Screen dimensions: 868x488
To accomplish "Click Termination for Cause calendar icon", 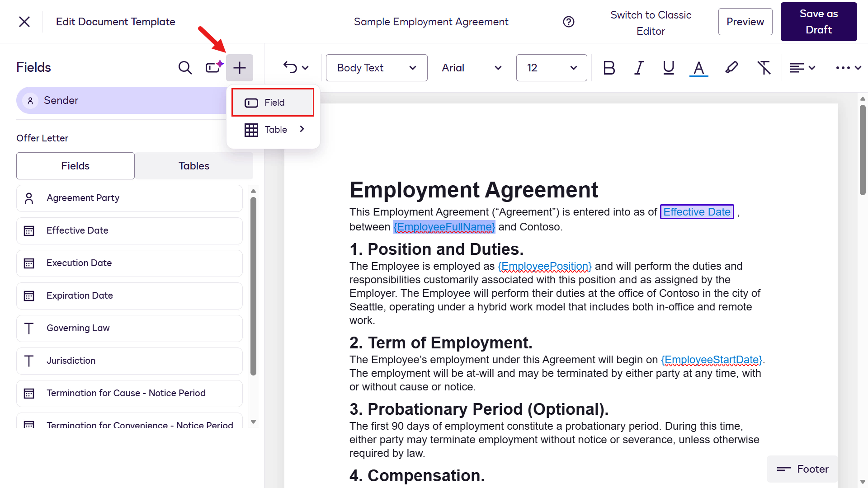I will click(29, 394).
